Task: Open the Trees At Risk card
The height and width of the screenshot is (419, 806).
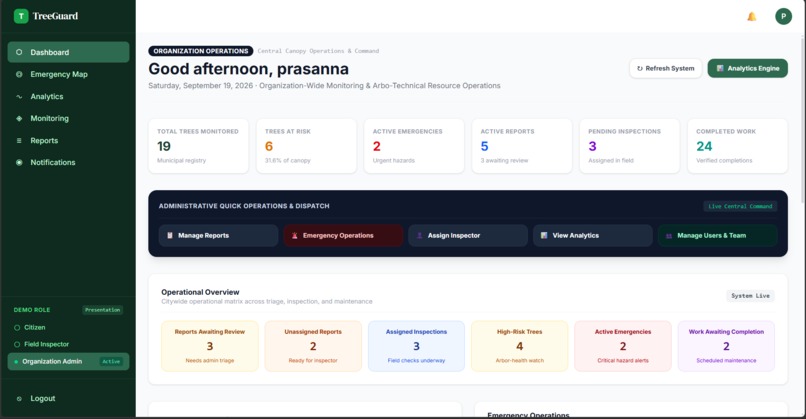Action: point(306,146)
